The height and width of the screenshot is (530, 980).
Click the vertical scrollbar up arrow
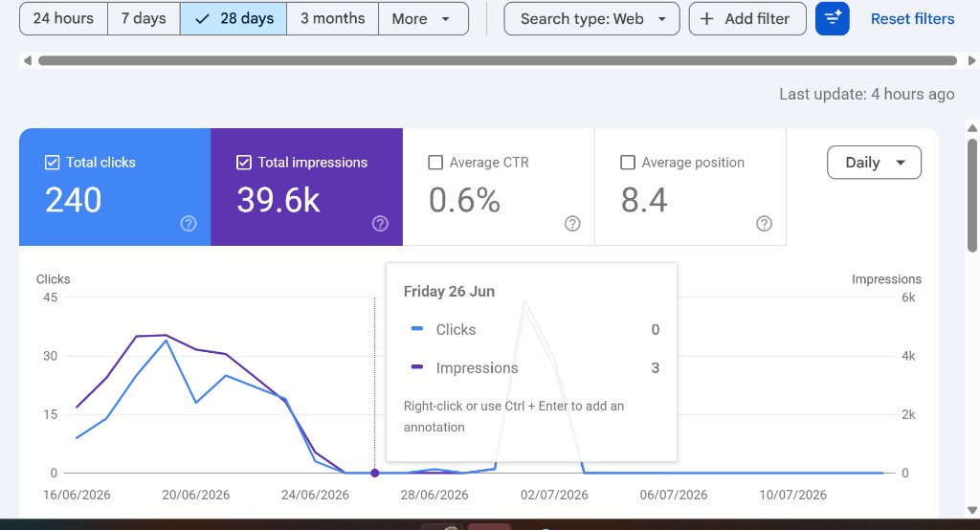pos(972,128)
